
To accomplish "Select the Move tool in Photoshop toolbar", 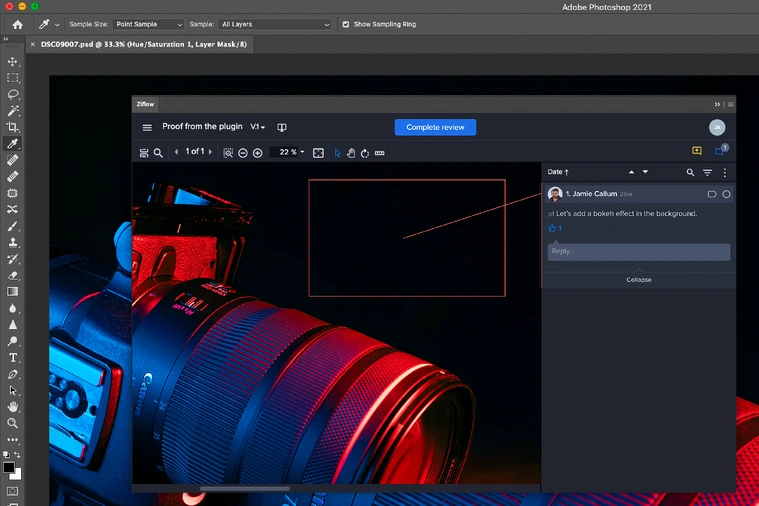I will (13, 62).
